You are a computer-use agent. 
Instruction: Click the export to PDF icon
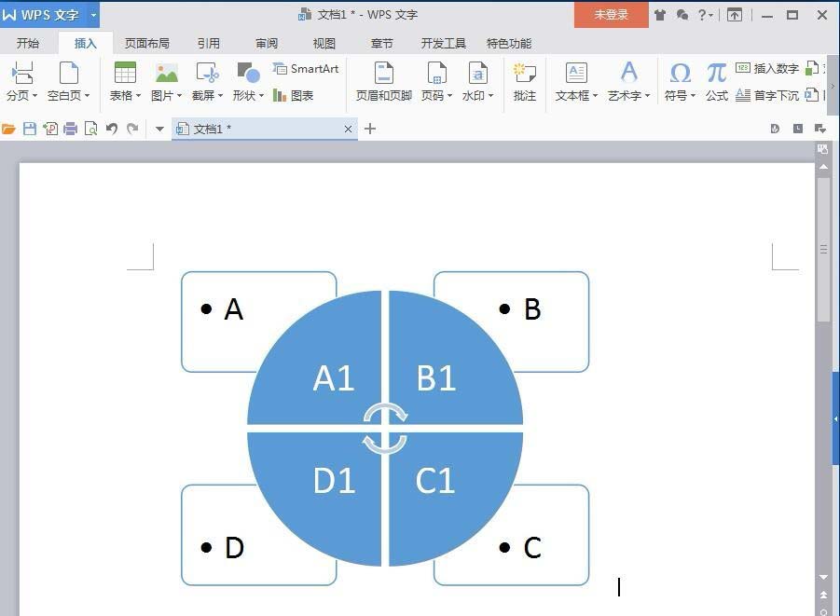click(x=50, y=129)
